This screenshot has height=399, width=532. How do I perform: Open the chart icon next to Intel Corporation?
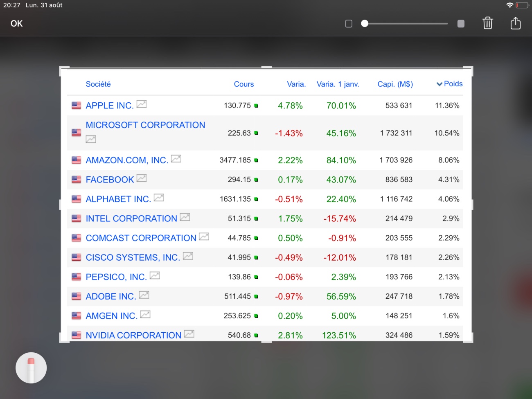185,217
